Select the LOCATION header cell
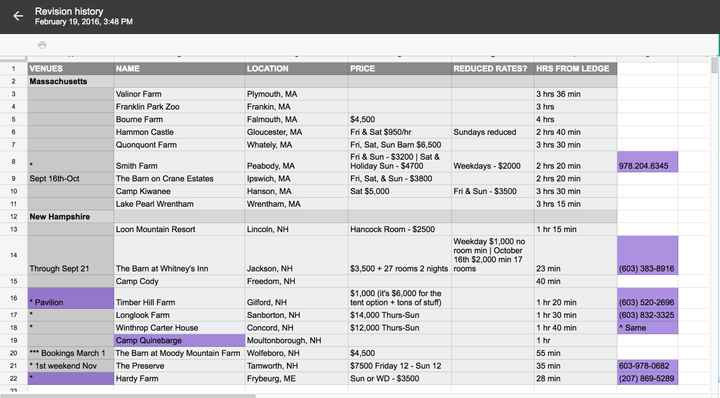The height and width of the screenshot is (398, 720). 297,68
